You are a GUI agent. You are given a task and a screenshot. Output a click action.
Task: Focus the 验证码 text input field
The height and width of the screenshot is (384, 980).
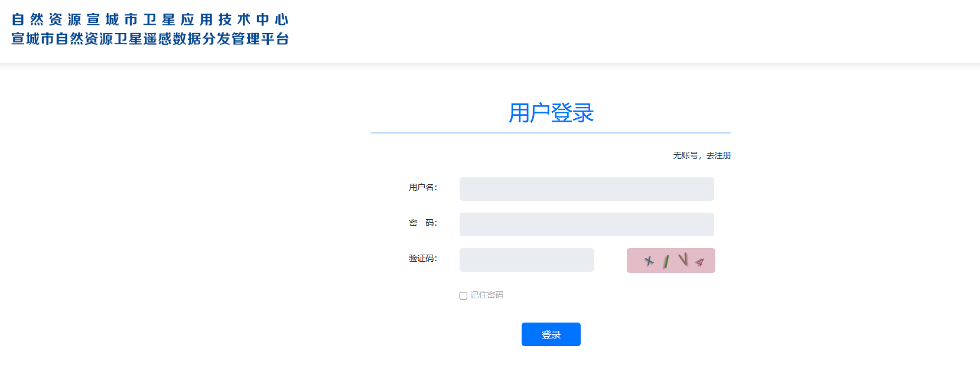click(x=526, y=260)
